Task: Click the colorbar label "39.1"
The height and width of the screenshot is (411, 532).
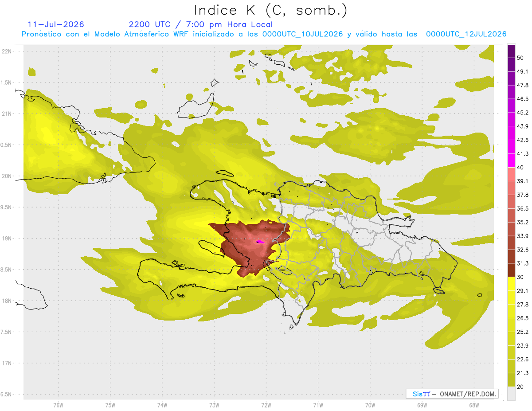Action: (x=522, y=181)
